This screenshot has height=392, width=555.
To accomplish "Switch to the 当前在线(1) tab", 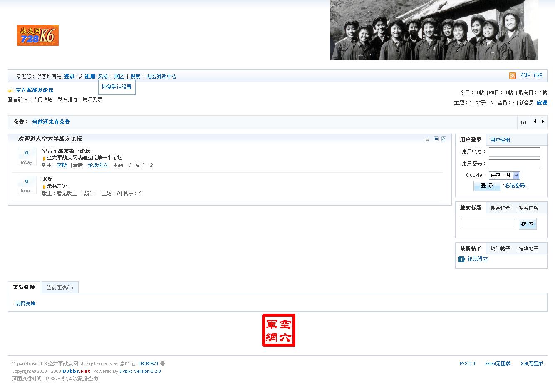I will [60, 288].
